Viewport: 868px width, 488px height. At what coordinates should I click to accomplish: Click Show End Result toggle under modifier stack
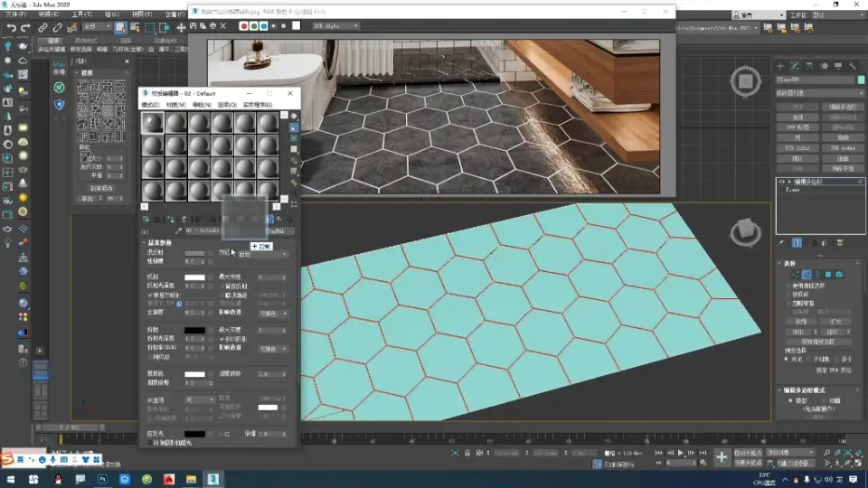point(797,243)
